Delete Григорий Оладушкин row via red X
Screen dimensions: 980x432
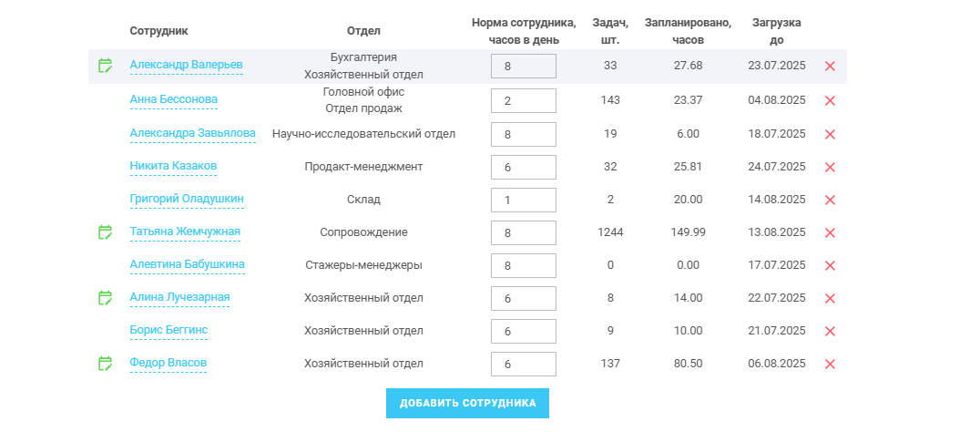[x=830, y=201]
